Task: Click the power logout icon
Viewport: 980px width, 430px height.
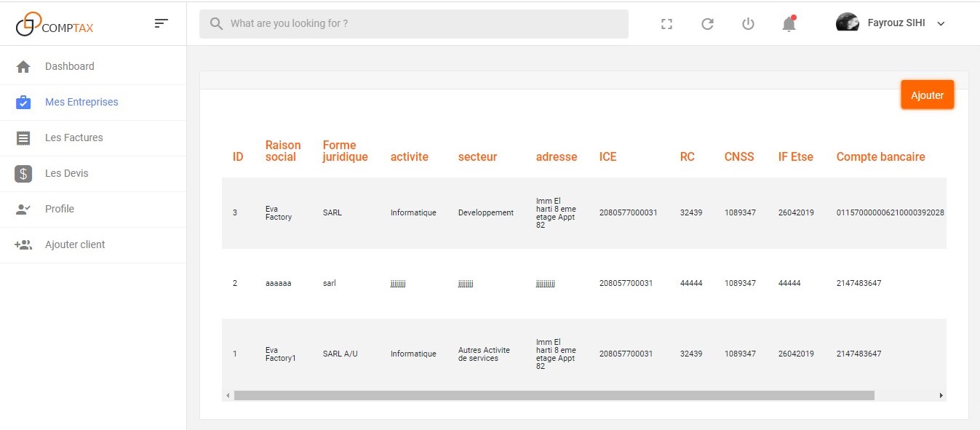Action: pos(748,24)
